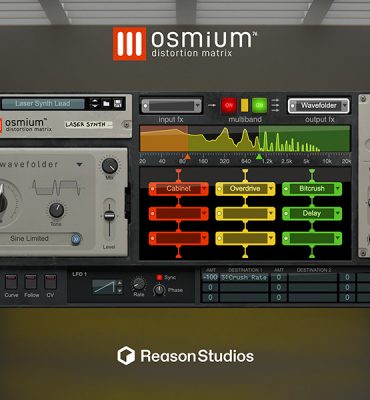This screenshot has height=400, width=370.
Task: Open the empty second red band slot
Action: coord(178,214)
